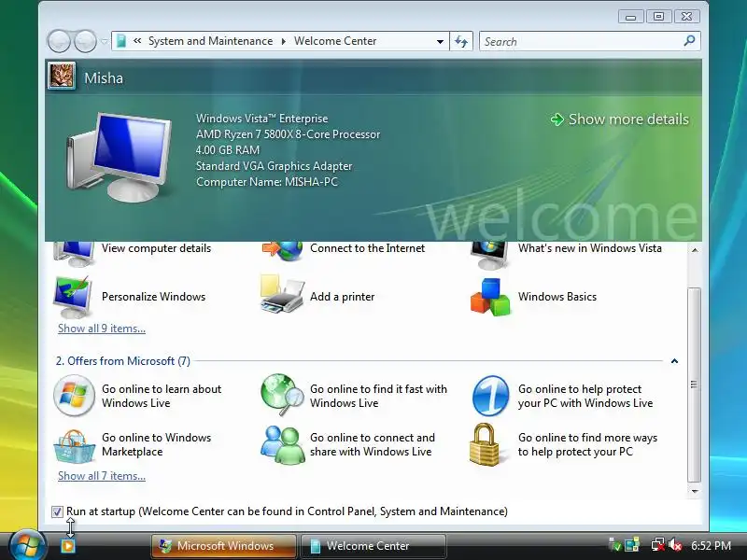Click the Offers from Microsoft (7) heading

[123, 361]
